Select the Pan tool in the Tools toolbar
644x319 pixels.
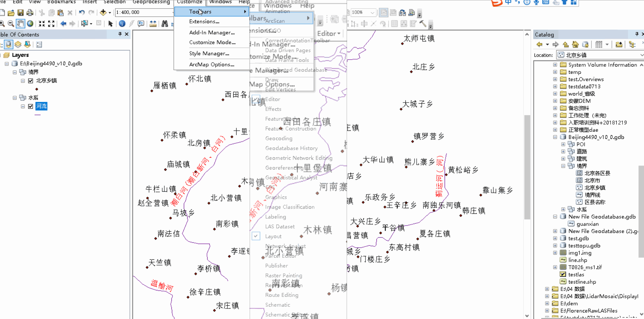pyautogui.click(x=20, y=23)
